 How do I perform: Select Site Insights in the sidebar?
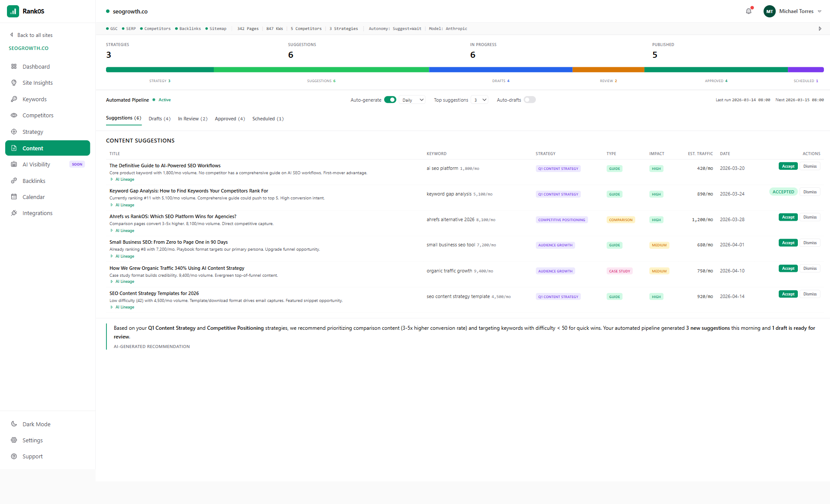tap(37, 83)
